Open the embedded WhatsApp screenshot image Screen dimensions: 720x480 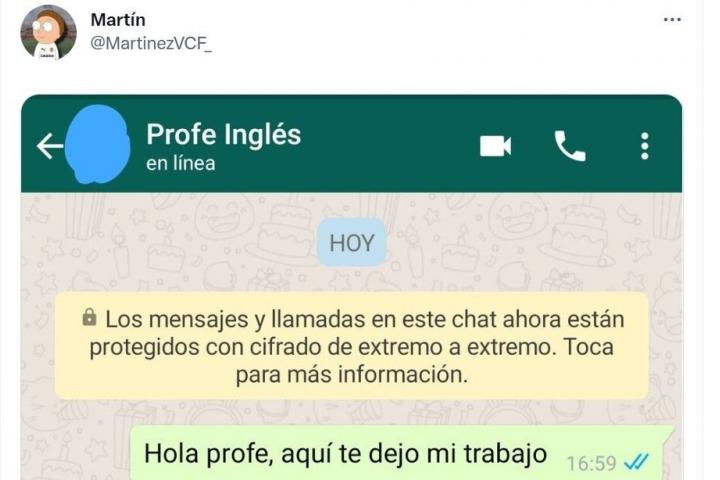[x=352, y=288]
